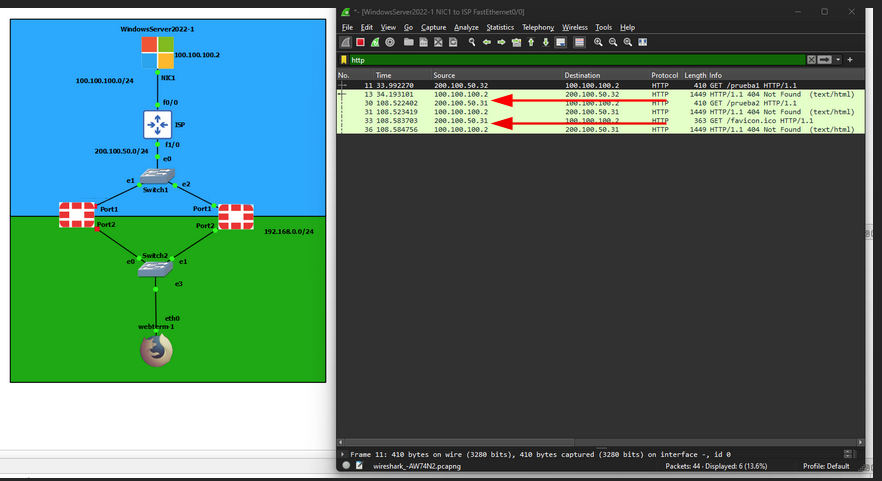The width and height of the screenshot is (882, 481).
Task: Apply the display filter arrow button
Action: point(825,60)
